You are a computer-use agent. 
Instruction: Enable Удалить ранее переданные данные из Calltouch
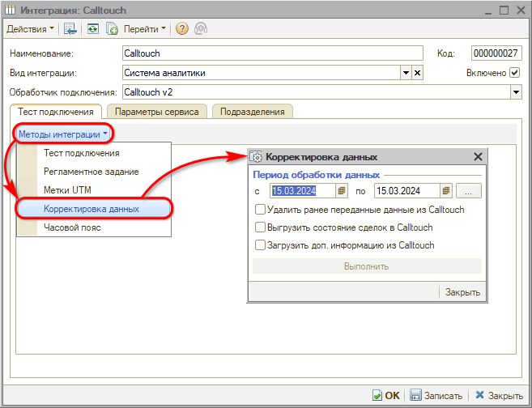pyautogui.click(x=260, y=209)
